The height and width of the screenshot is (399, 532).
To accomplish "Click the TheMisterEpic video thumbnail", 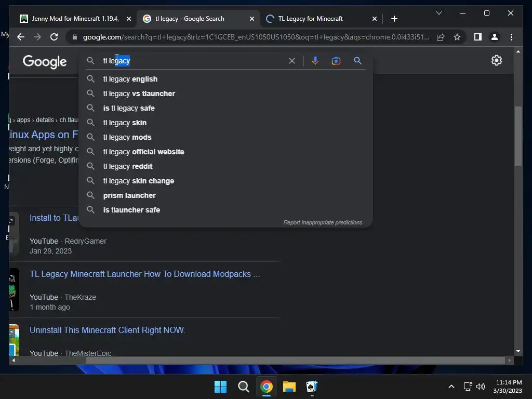I will (x=14, y=340).
